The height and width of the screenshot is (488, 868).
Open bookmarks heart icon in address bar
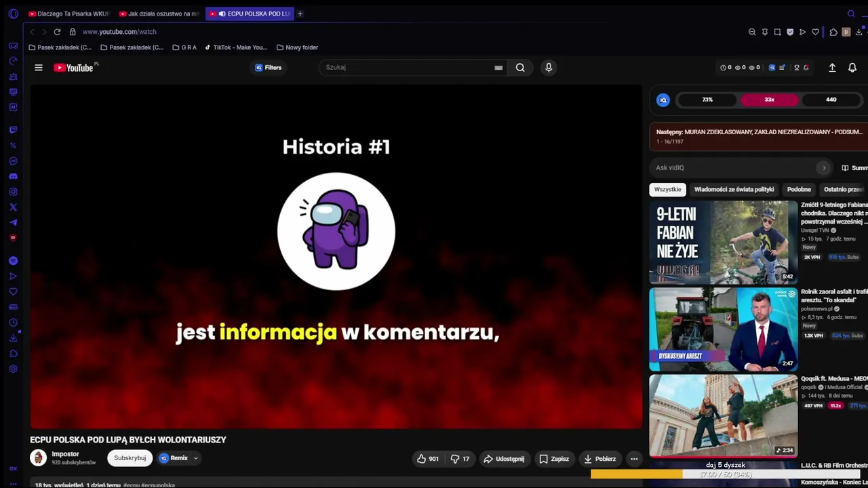coord(815,32)
